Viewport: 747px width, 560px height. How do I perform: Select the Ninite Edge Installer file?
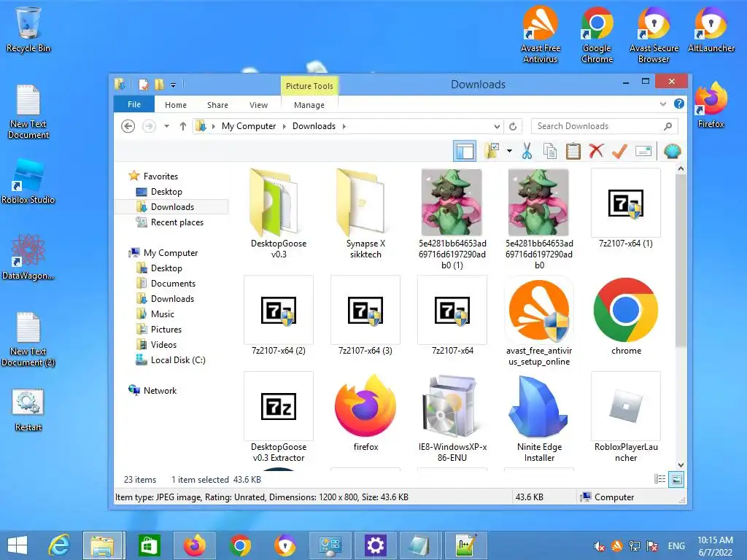pyautogui.click(x=539, y=418)
